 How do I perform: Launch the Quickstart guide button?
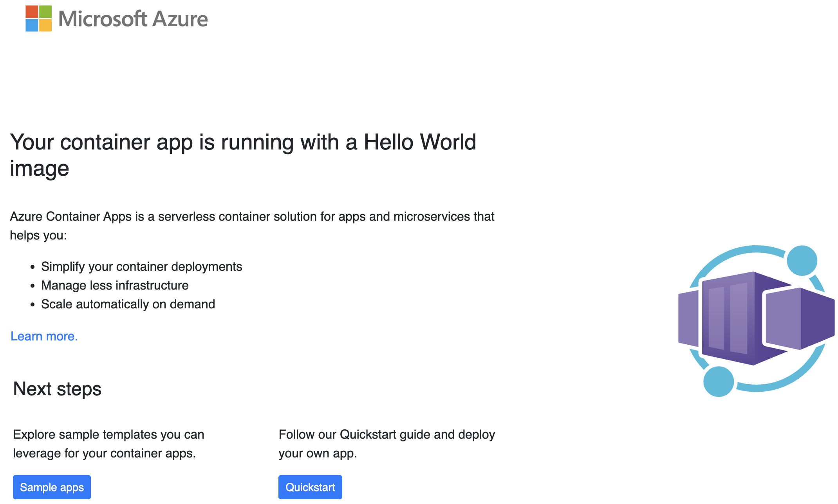pyautogui.click(x=310, y=487)
